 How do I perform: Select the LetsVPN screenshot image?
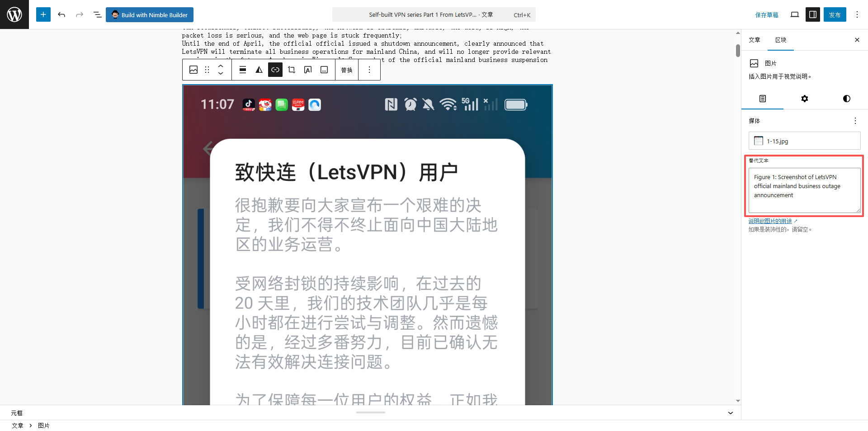pyautogui.click(x=368, y=245)
